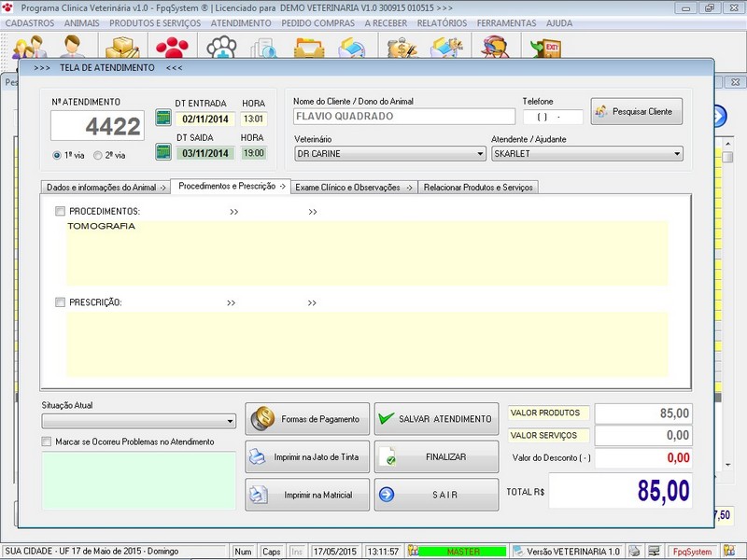Open the DT SAIDA calendar icon

click(163, 152)
